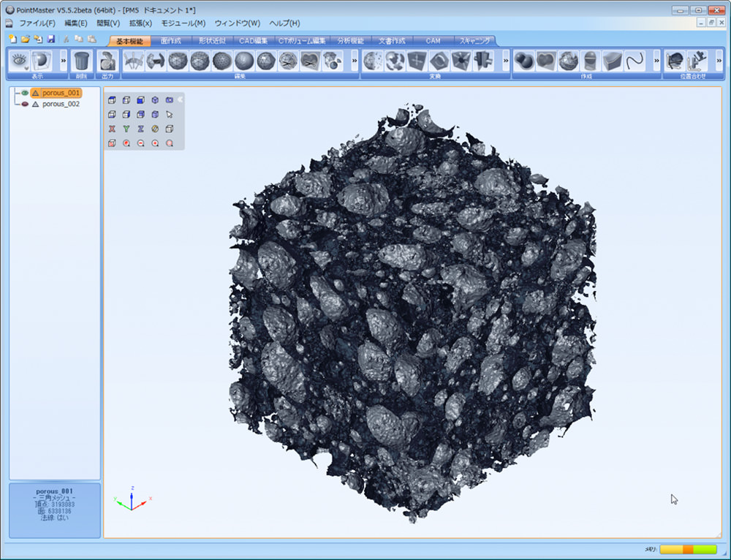Click the gold ring free rotation icon
This screenshot has width=731, height=560.
[155, 129]
